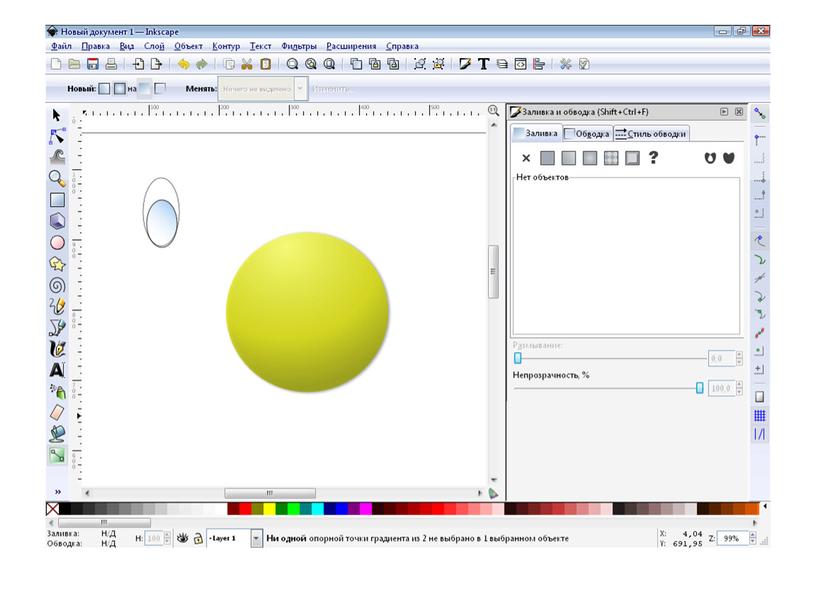Viewport: 816px width, 613px height.
Task: Choose unset paint question mark
Action: (x=654, y=158)
